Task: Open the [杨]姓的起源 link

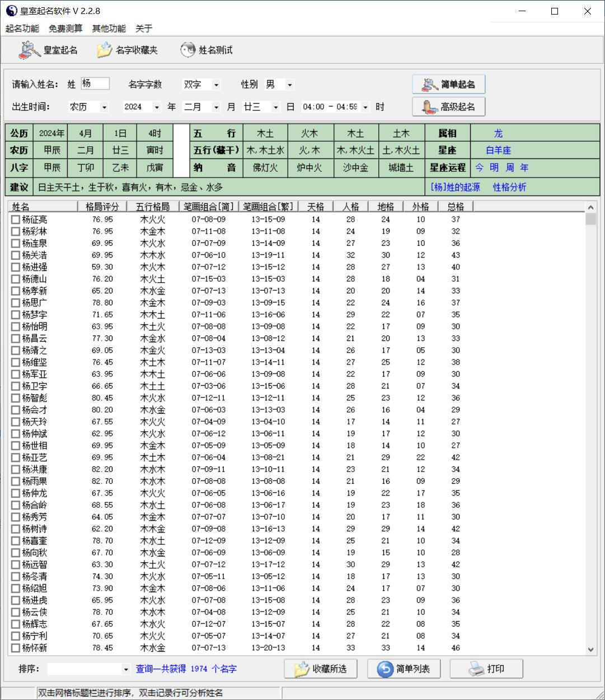Action: coord(455,187)
